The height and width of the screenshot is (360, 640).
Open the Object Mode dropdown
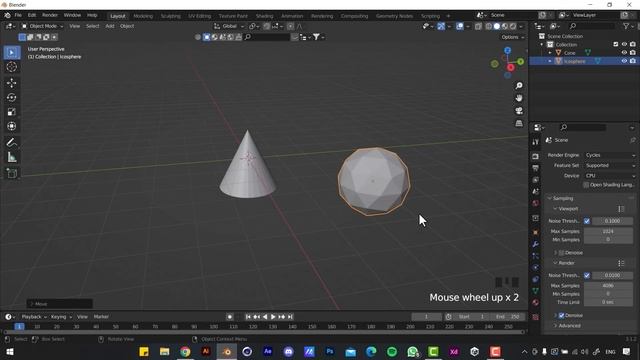point(42,26)
